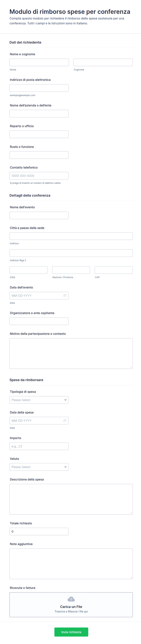141x644 pixels.
Task: Focus the Cognome last name field
Action: pos(103,62)
